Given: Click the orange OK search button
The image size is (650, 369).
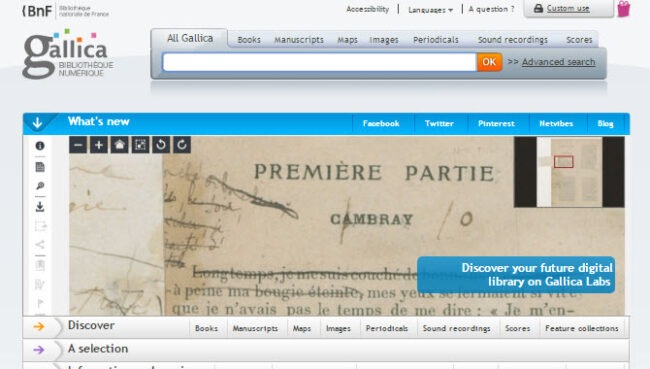Looking at the screenshot, I should (489, 62).
